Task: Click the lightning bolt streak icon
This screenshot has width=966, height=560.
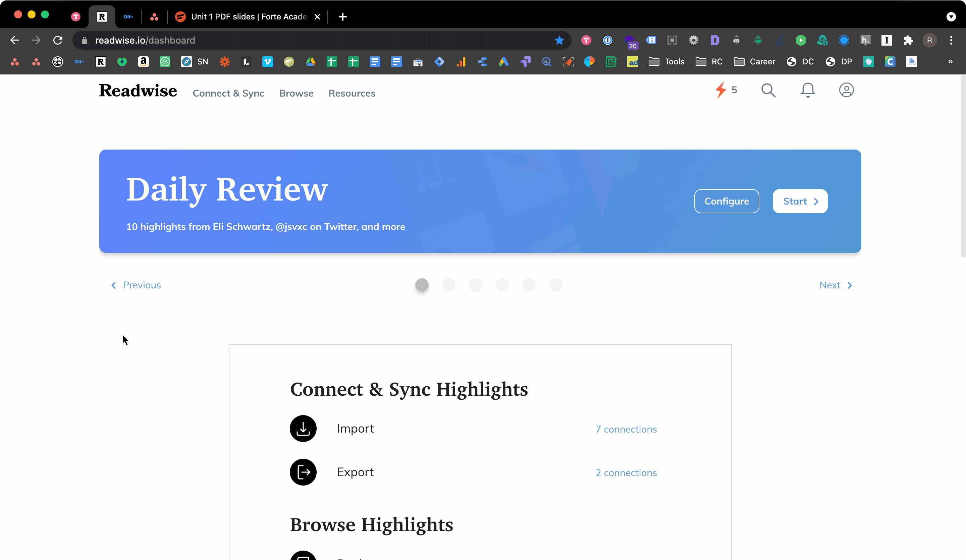Action: [x=721, y=90]
